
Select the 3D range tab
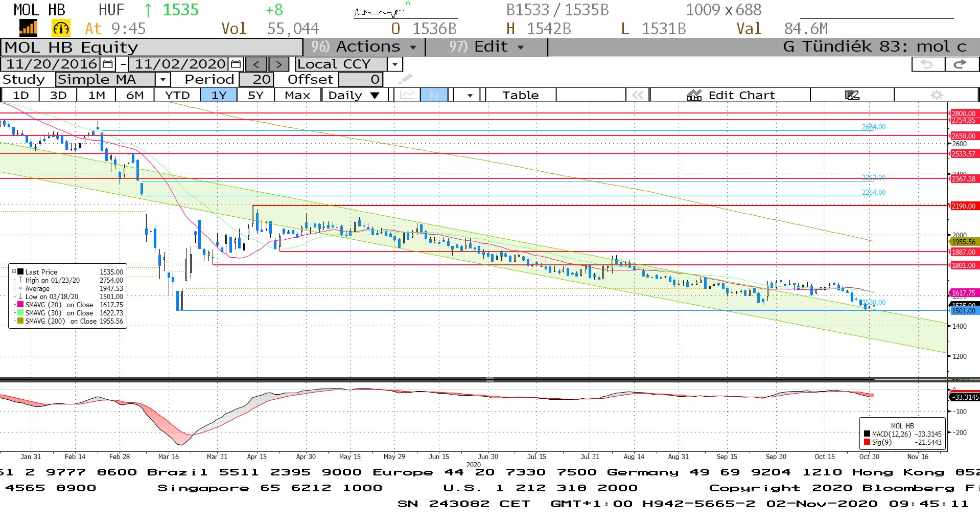(58, 95)
